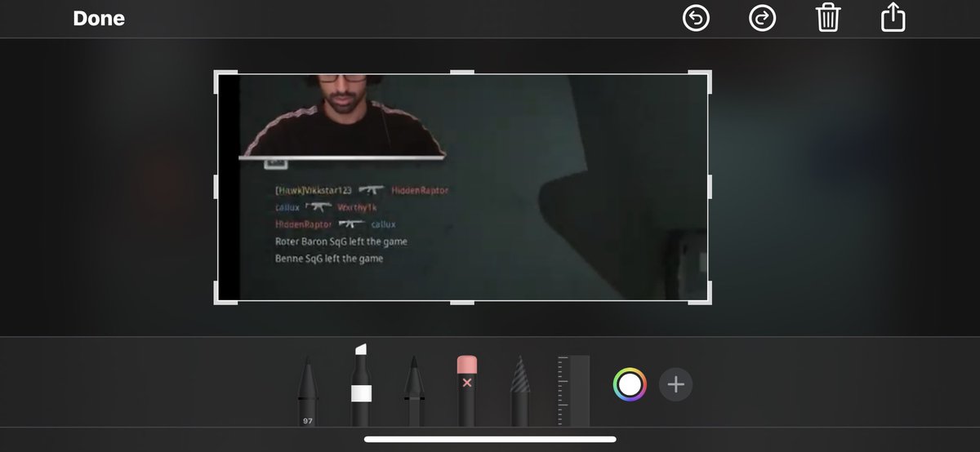Grab the top-left crop corner handle
The height and width of the screenshot is (452, 980).
(225, 80)
